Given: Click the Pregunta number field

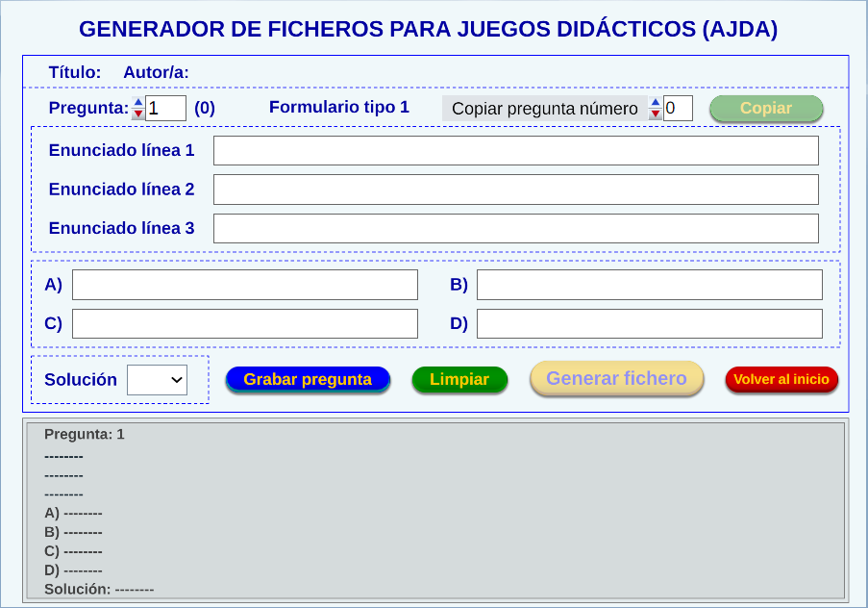Looking at the screenshot, I should 166,108.
